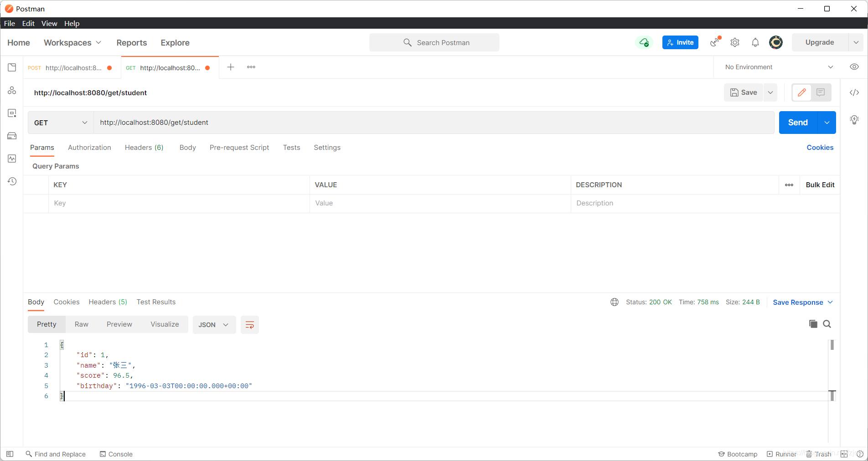Expand the Send button options arrow
Screen dimensions: 868x461
827,123
